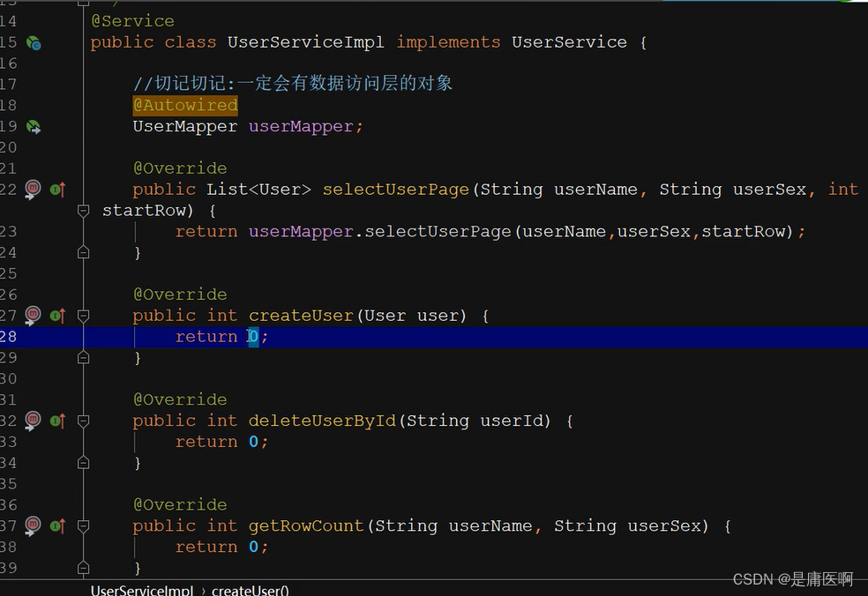This screenshot has width=868, height=596.
Task: Click autowired dependency icon on line 19
Action: click(34, 127)
